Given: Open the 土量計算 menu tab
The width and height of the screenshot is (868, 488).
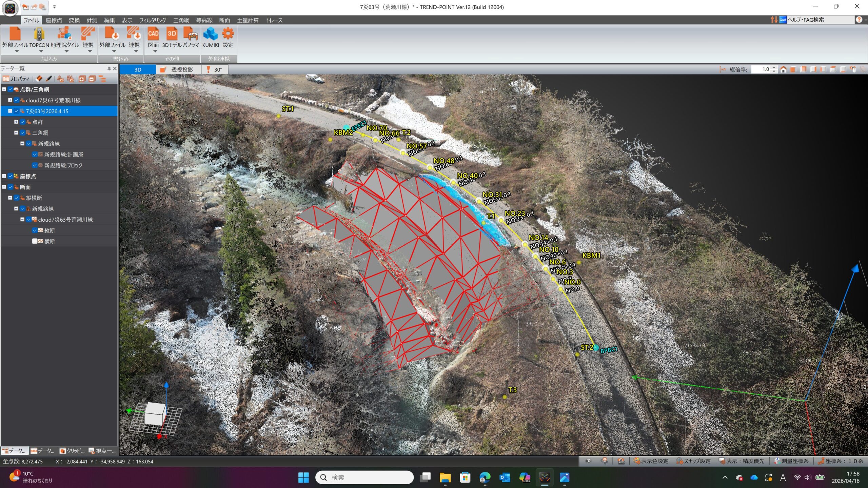Looking at the screenshot, I should pyautogui.click(x=248, y=20).
